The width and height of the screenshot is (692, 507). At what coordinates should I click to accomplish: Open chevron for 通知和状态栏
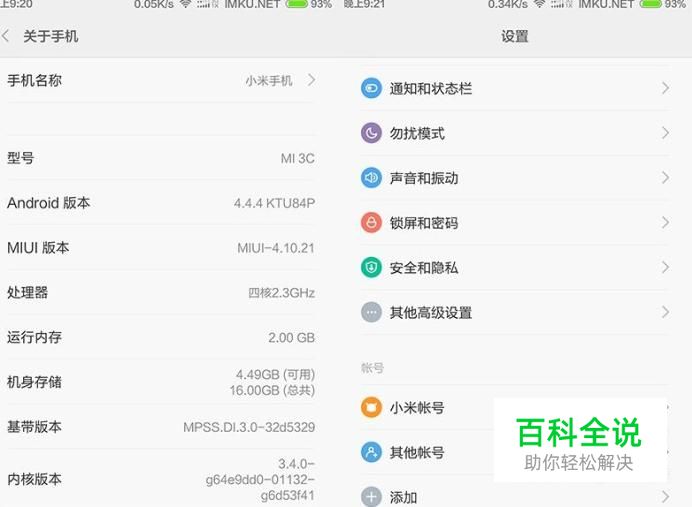pos(666,88)
